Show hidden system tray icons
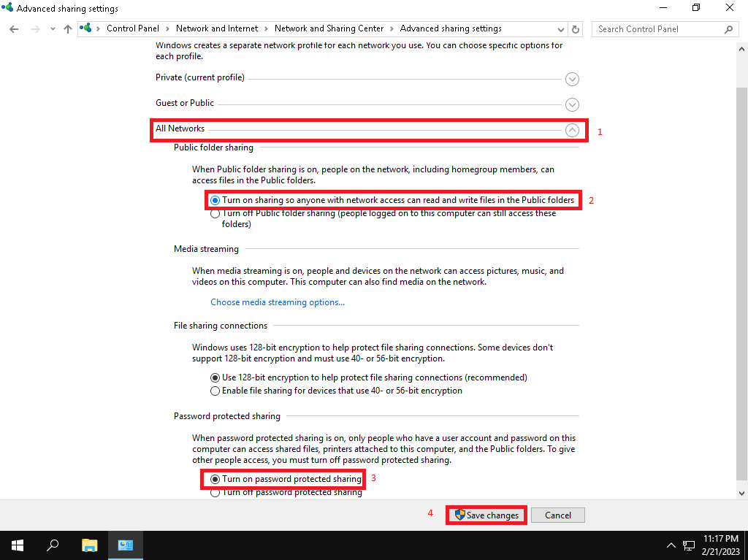748x560 pixels. tap(671, 545)
